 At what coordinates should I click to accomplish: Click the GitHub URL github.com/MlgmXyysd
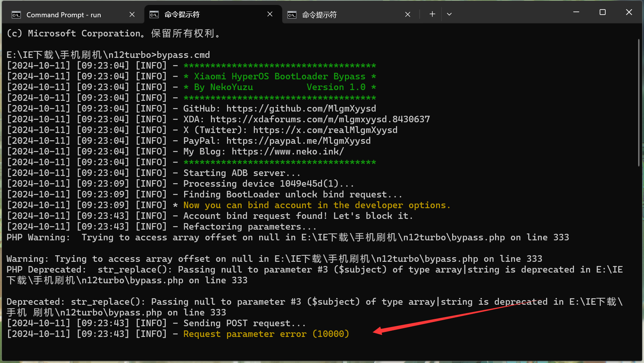click(301, 108)
